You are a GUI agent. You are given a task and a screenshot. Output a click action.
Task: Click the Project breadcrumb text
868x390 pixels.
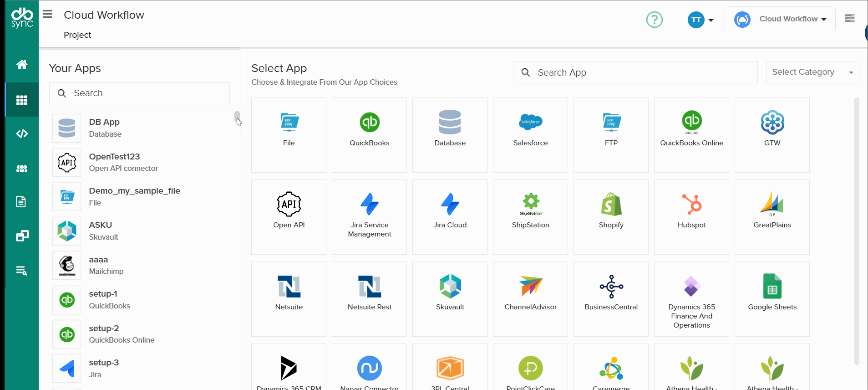pos(77,35)
